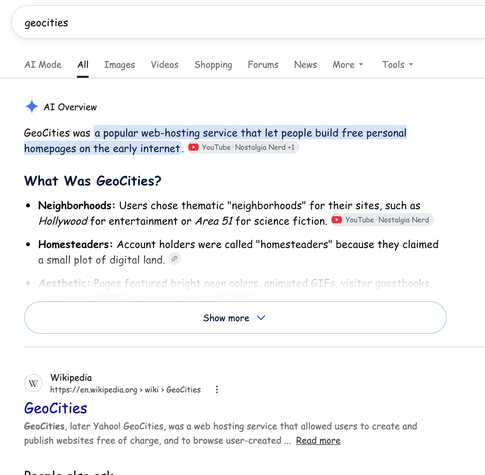The height and width of the screenshot is (475, 485).
Task: Click the link icon after digital land
Action: click(x=174, y=259)
